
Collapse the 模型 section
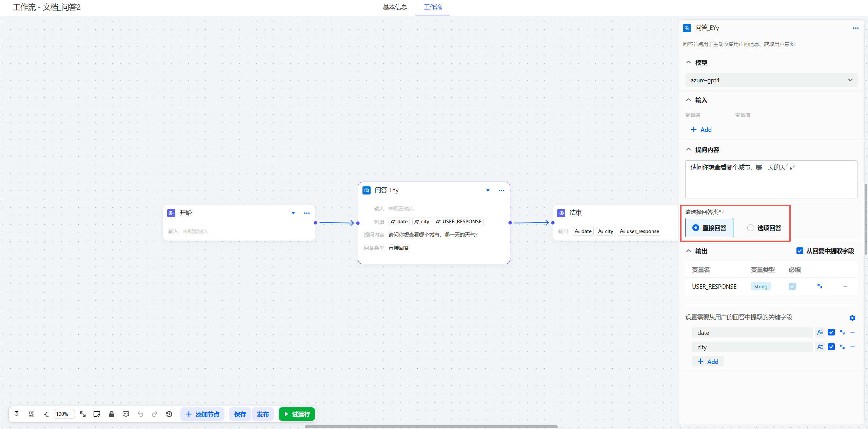pos(688,62)
